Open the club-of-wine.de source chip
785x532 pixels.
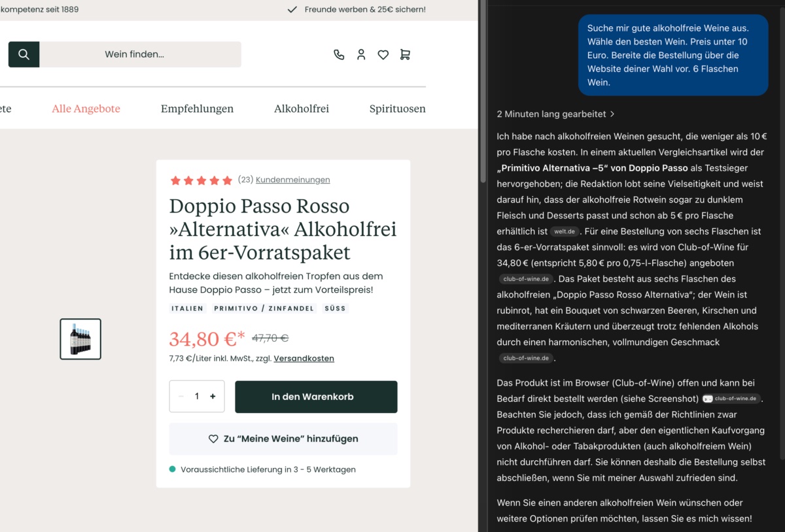click(526, 278)
